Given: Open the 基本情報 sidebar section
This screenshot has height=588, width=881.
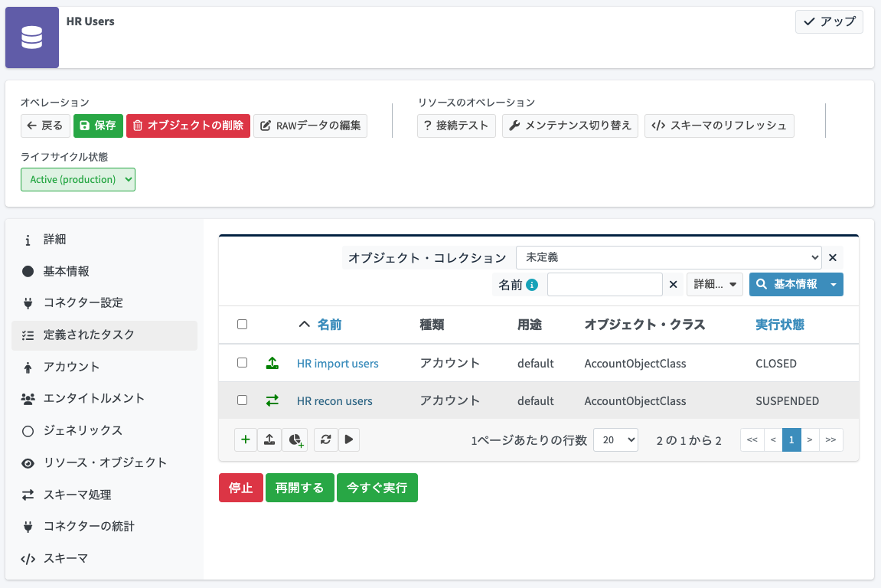Looking at the screenshot, I should pos(105,272).
